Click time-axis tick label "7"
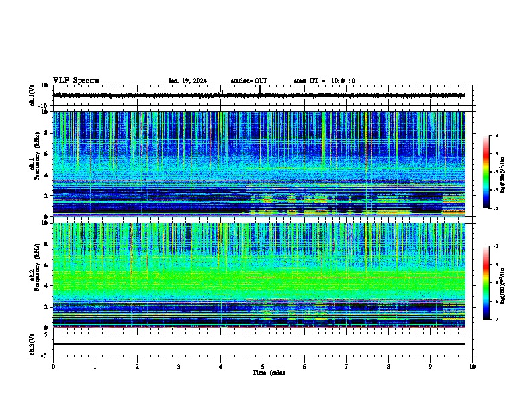 click(x=347, y=367)
